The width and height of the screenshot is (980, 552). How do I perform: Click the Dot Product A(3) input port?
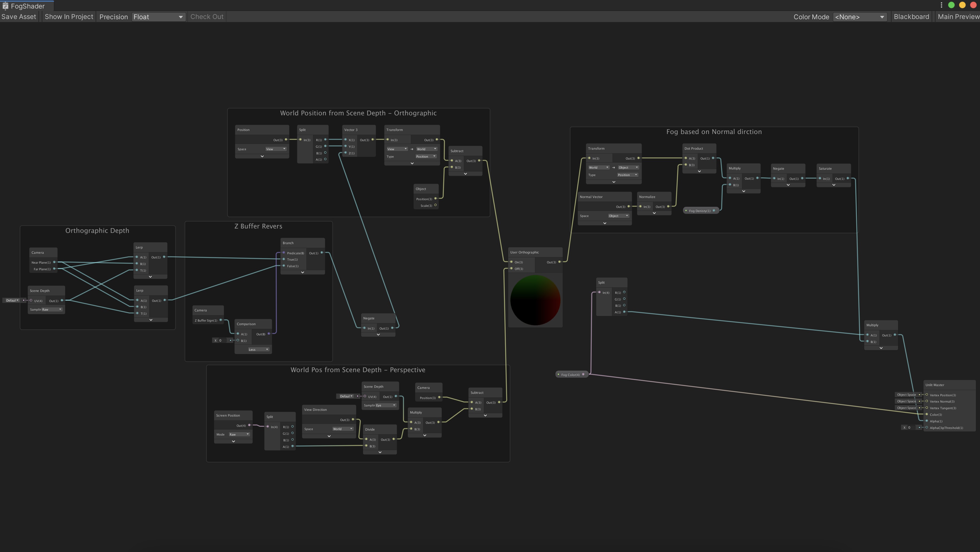tap(686, 158)
